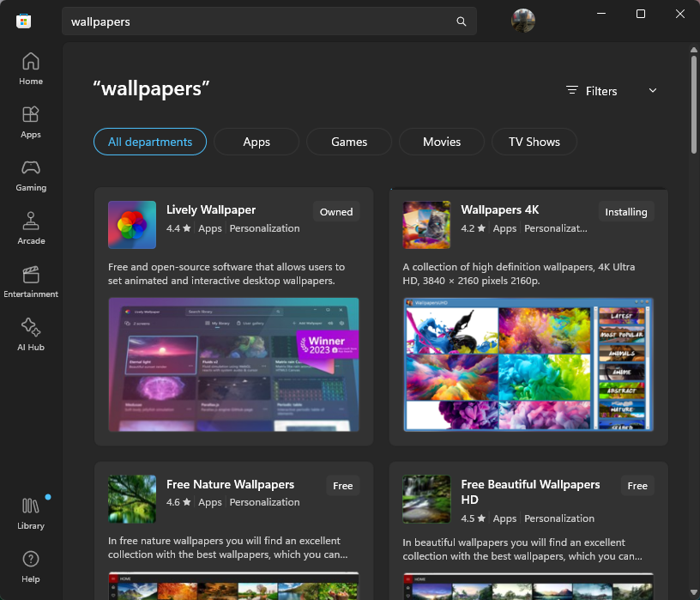Viewport: 700px width, 600px height.
Task: Click the search magnifier icon
Action: tap(461, 21)
